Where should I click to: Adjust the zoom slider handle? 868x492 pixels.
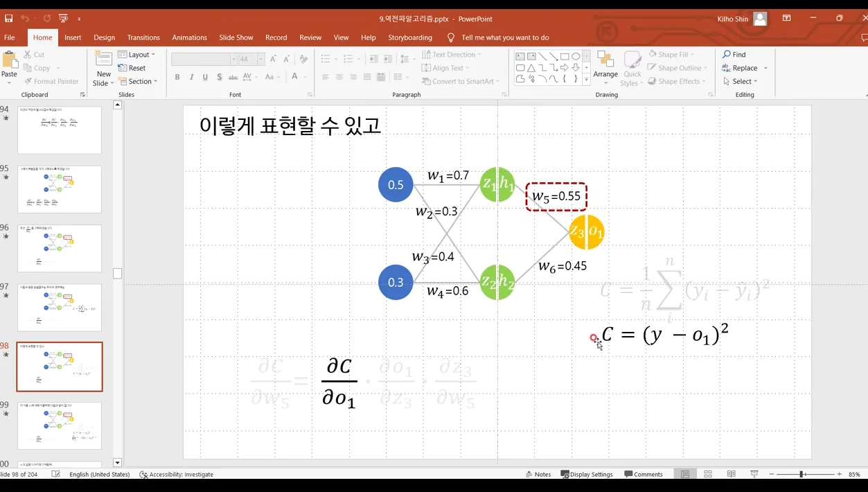click(x=801, y=474)
